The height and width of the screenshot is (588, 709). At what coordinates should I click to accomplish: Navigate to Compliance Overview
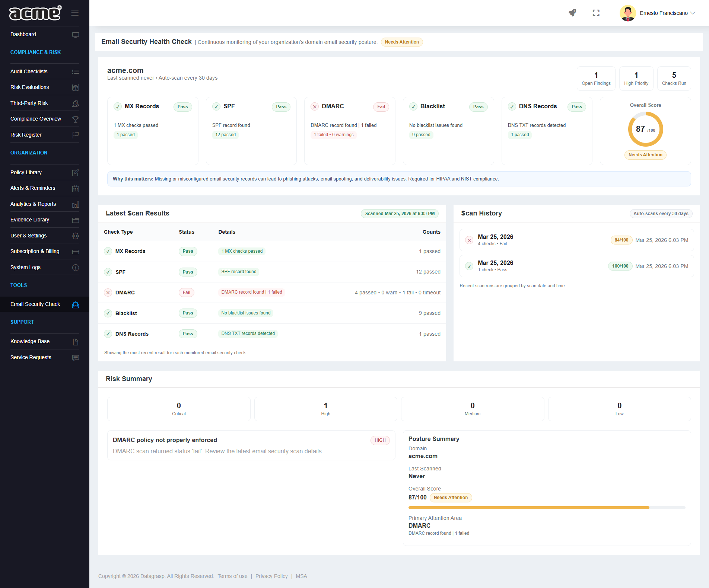click(x=45, y=119)
